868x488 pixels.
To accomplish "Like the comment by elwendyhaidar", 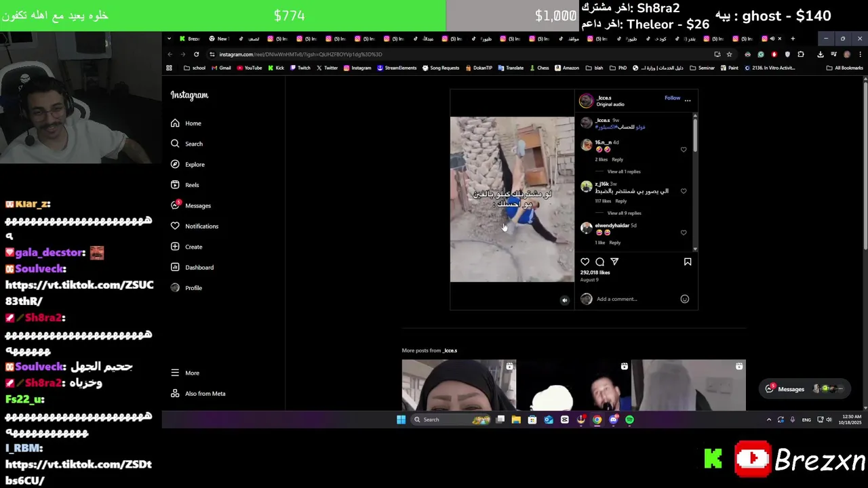I will click(x=684, y=232).
